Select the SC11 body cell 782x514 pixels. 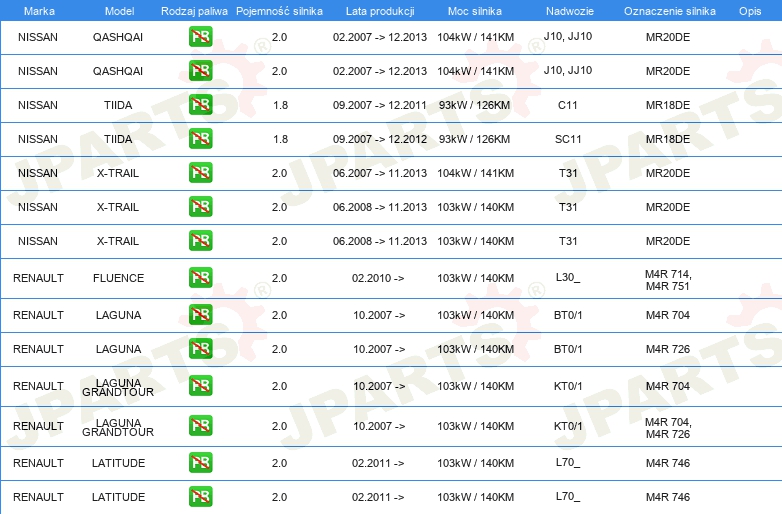(x=568, y=139)
